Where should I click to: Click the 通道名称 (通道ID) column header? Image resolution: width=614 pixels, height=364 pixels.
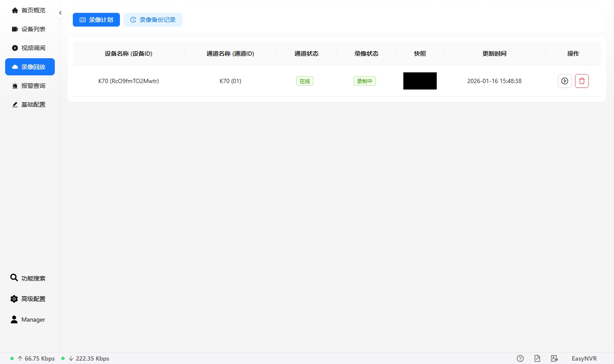point(230,54)
